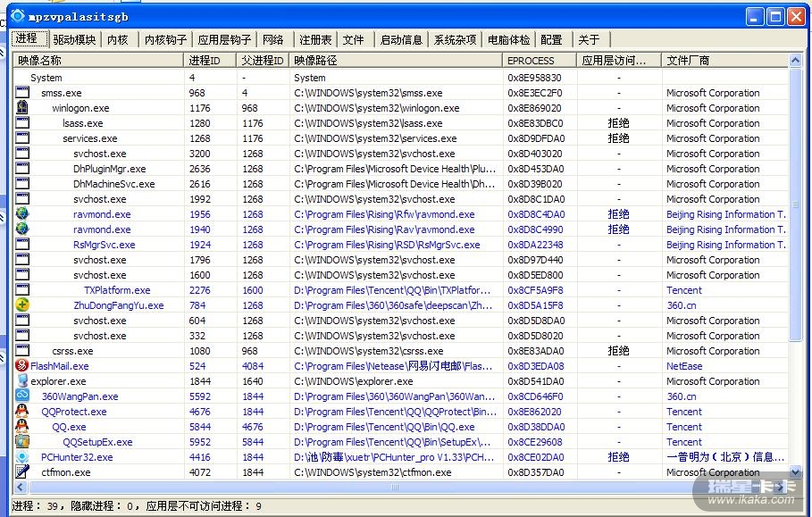
Task: Click EPROCESS value 0x8E869020
Action: click(535, 108)
